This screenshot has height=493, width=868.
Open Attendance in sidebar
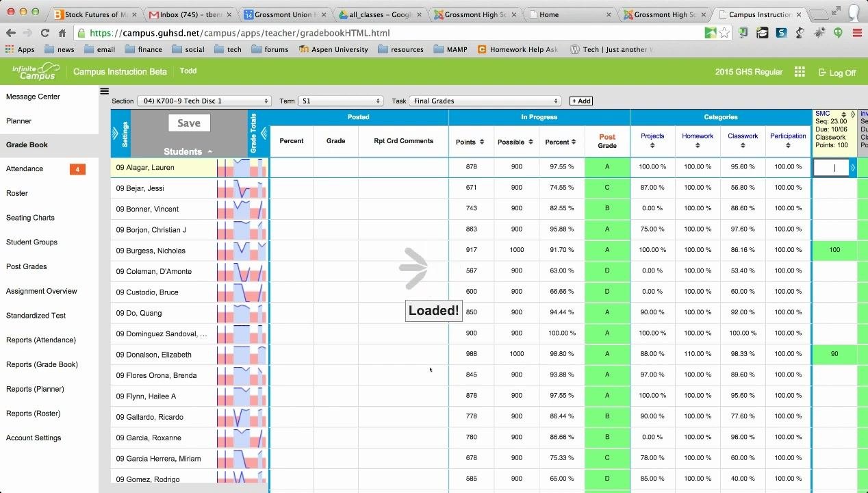(x=25, y=168)
